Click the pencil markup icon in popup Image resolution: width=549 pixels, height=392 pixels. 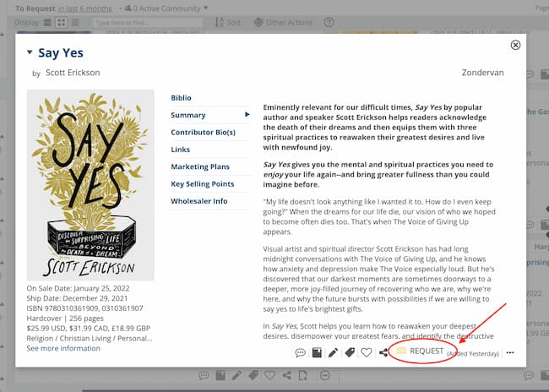[333, 352]
